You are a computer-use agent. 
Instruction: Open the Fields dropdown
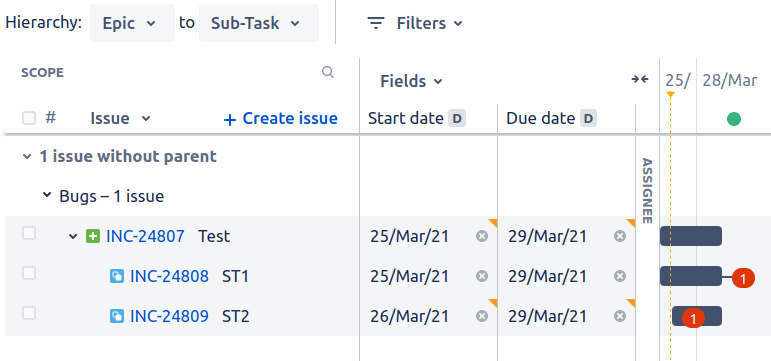pyautogui.click(x=411, y=81)
